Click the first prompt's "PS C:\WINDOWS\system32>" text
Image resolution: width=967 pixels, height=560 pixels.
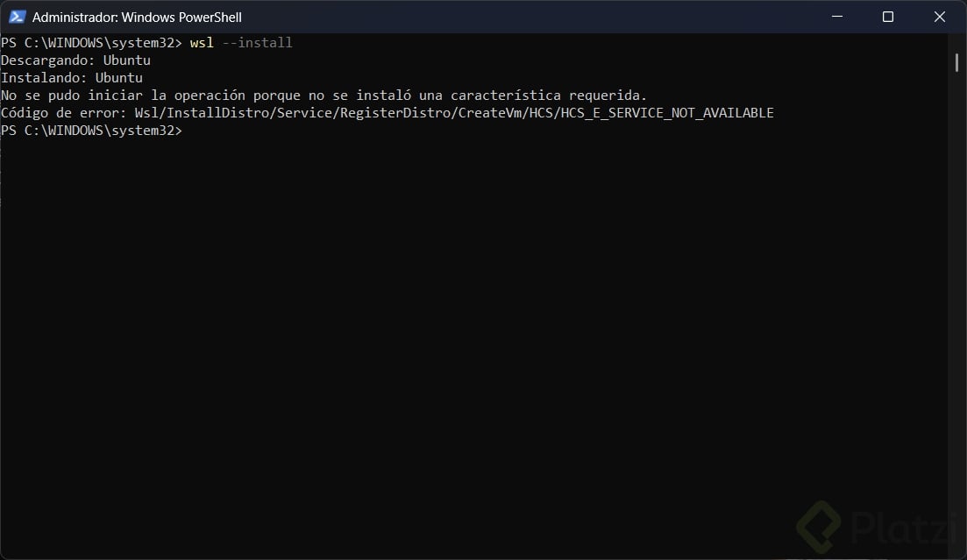(x=91, y=43)
